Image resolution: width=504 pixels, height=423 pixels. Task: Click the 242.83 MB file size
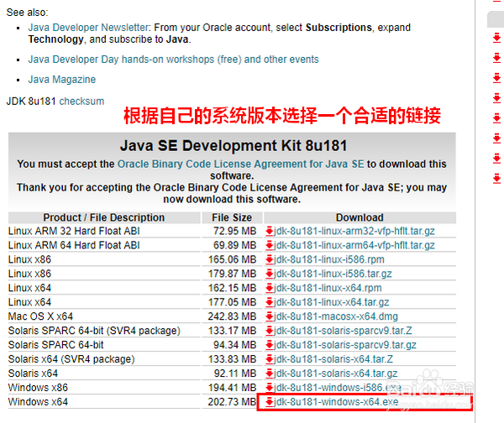tap(232, 316)
